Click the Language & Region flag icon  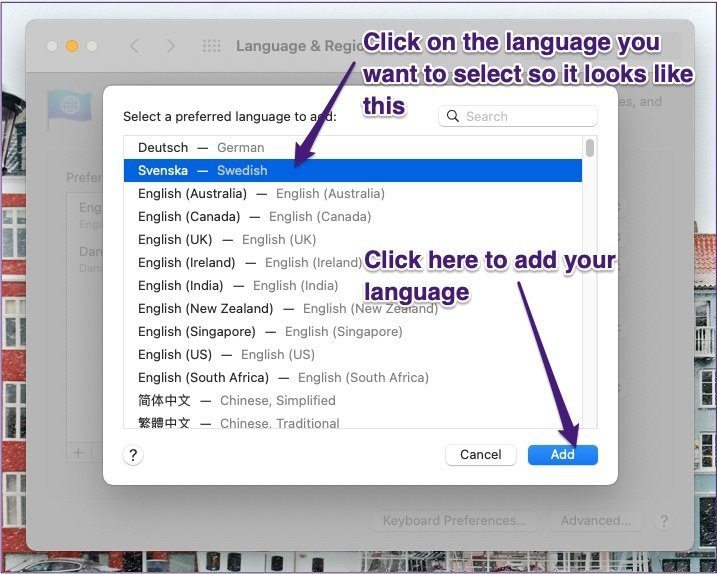click(x=69, y=107)
